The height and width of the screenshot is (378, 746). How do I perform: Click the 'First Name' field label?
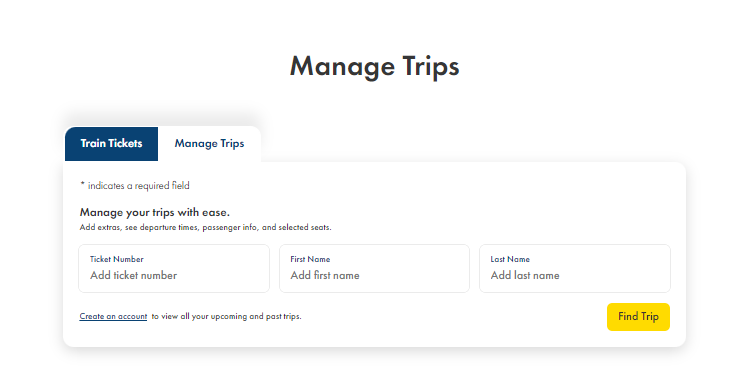(x=310, y=259)
